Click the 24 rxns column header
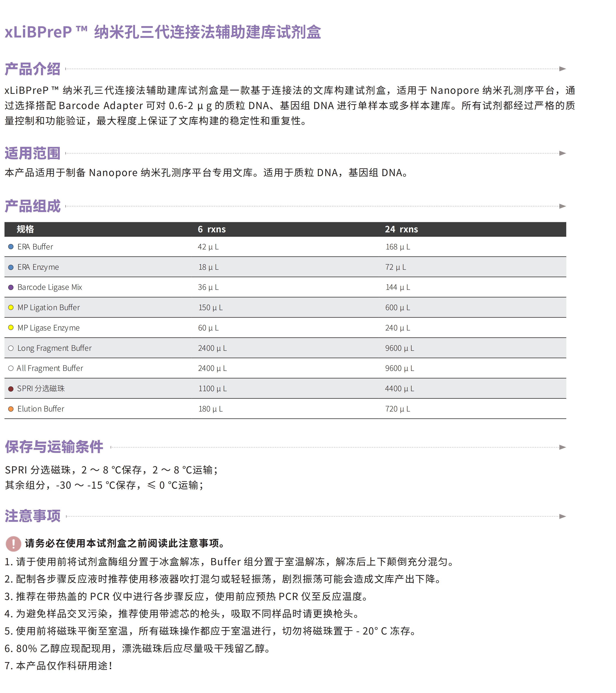 pyautogui.click(x=401, y=229)
